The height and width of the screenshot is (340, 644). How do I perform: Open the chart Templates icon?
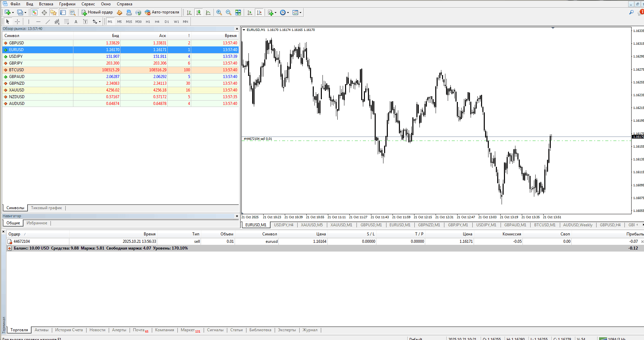pos(295,12)
